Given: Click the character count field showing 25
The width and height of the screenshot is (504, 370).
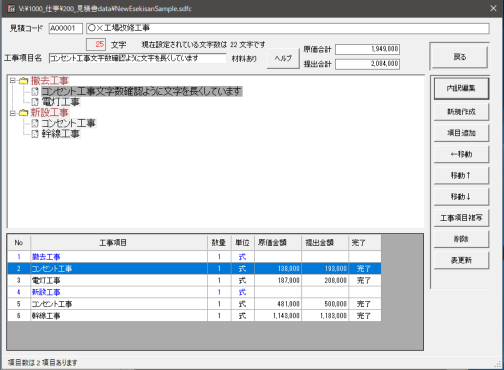Looking at the screenshot, I should (x=96, y=44).
